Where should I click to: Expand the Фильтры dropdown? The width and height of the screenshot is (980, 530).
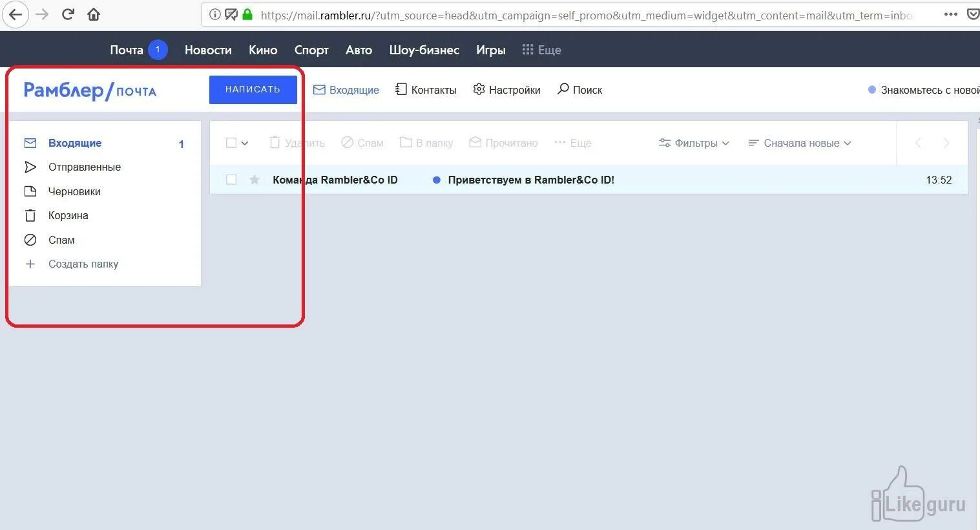[694, 143]
